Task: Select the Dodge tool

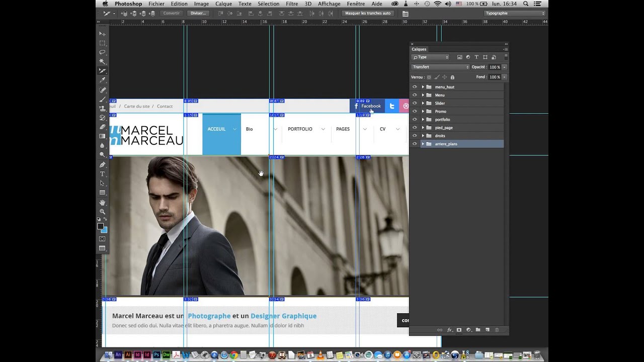Action: pos(102,155)
